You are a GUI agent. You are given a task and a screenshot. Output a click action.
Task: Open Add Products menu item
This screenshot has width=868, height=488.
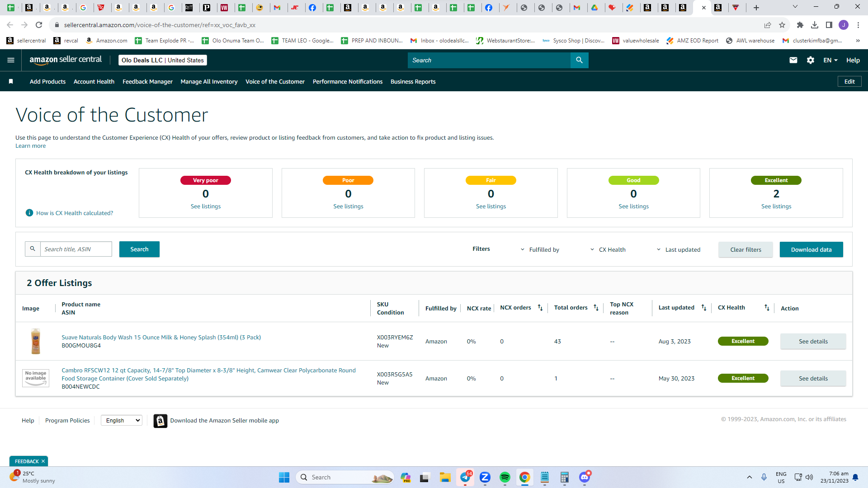(x=47, y=81)
